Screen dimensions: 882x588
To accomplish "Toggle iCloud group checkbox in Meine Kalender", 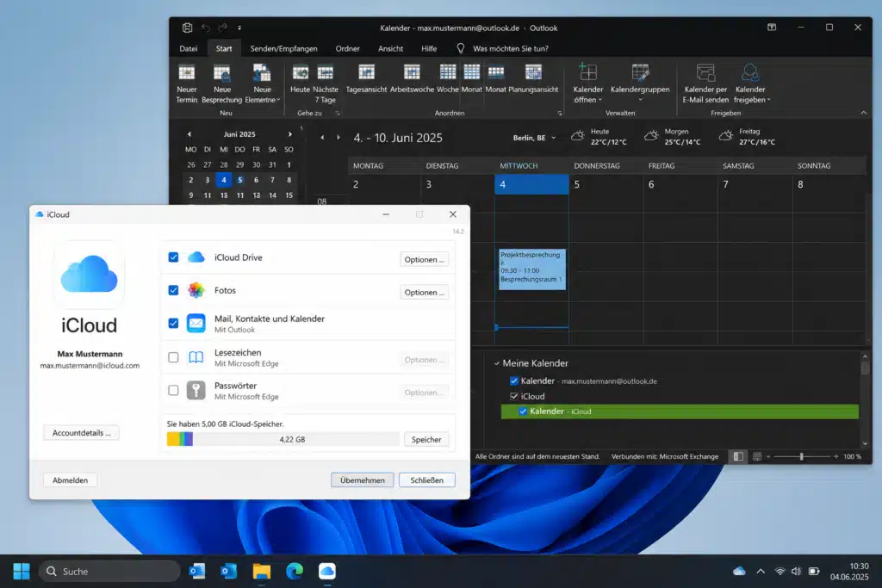I will pos(513,396).
